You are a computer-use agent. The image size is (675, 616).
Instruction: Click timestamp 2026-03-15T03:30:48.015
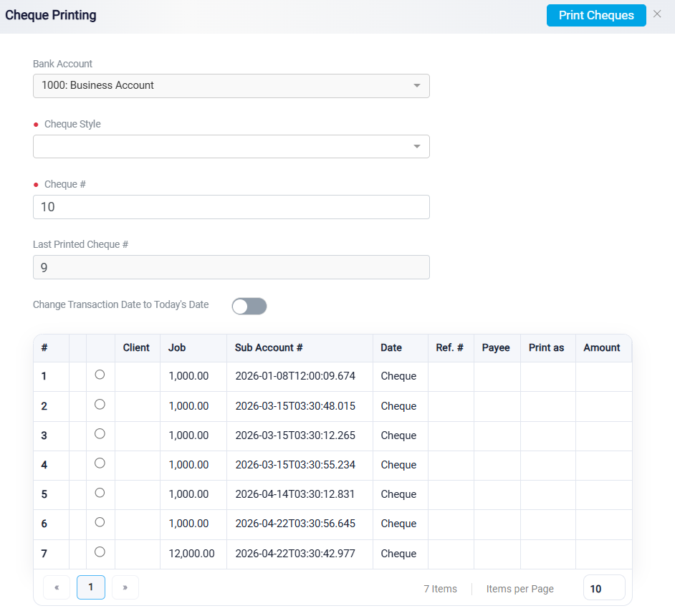(x=295, y=406)
